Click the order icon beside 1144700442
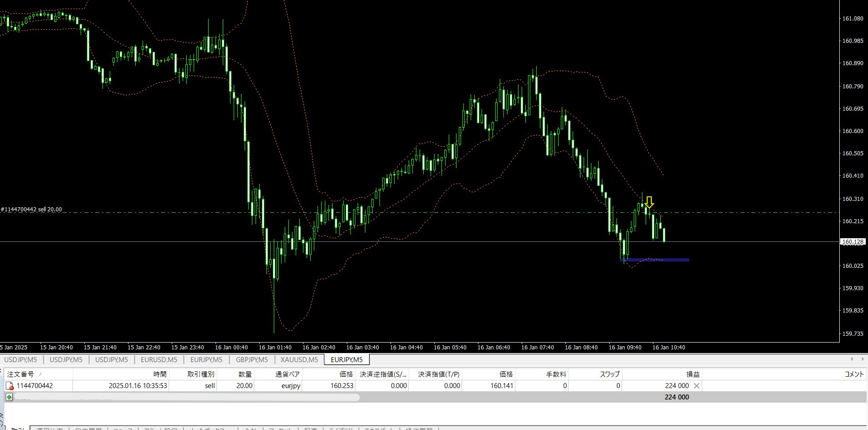The image size is (868, 430). 10,386
